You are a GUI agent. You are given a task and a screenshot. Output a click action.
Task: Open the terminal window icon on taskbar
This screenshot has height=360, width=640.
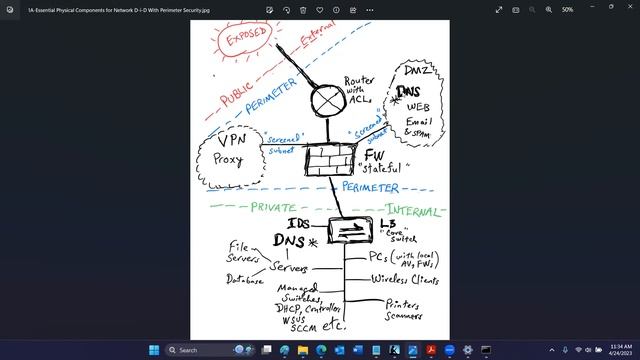click(x=486, y=350)
